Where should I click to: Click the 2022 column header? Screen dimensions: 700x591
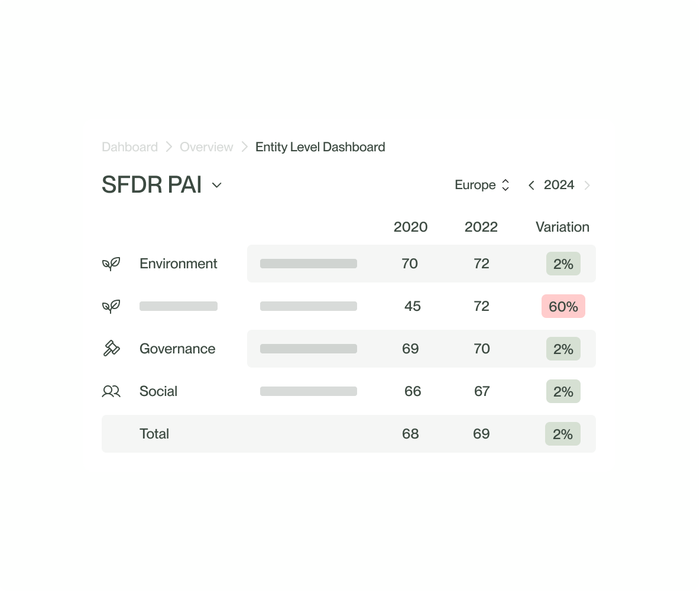[x=481, y=227]
